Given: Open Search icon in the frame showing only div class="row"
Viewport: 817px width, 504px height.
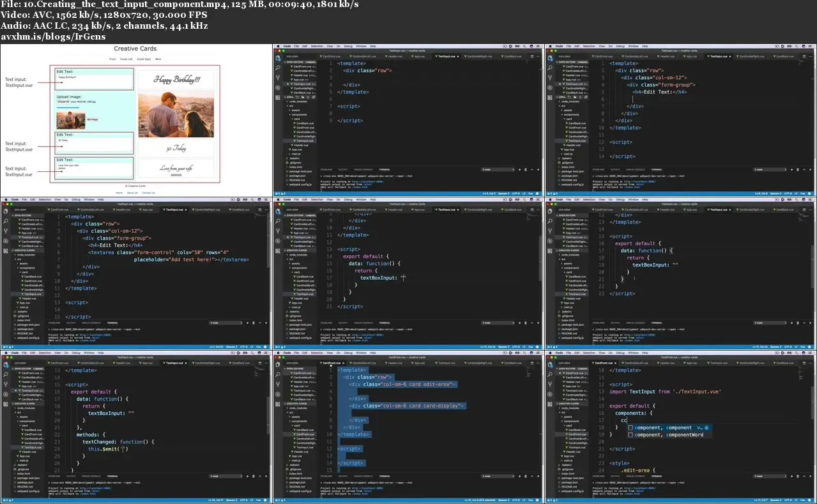Looking at the screenshot, I should [278, 68].
